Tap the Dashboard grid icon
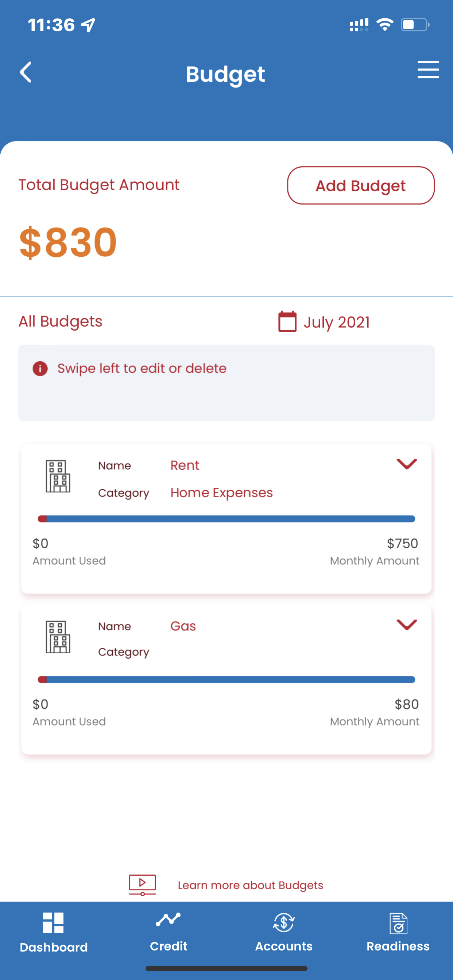The image size is (453, 980). tap(53, 922)
